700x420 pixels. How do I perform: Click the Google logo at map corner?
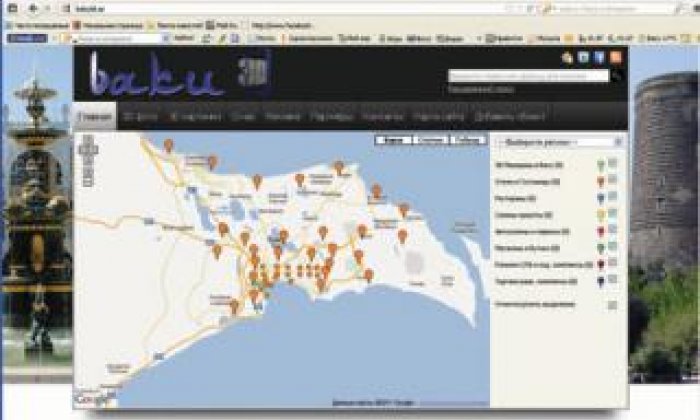92,400
